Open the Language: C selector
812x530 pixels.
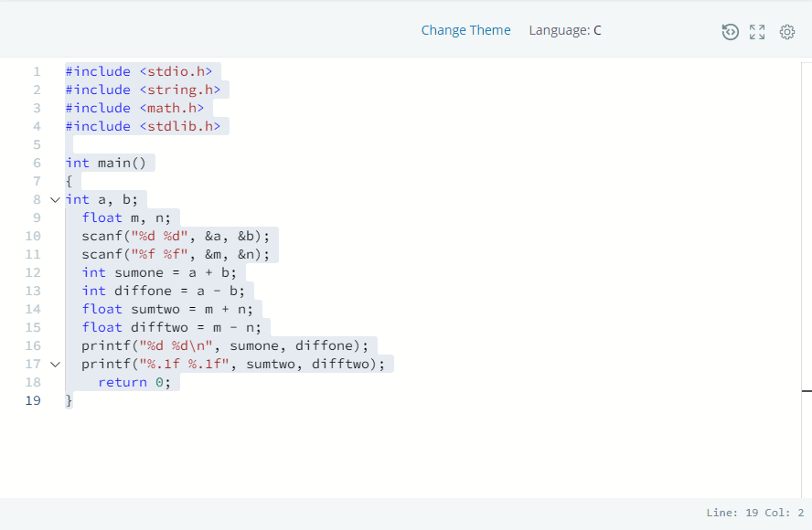click(x=565, y=30)
